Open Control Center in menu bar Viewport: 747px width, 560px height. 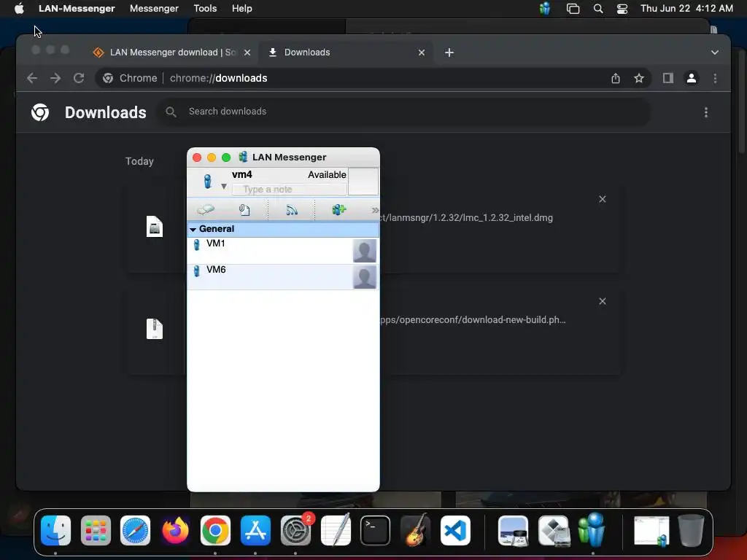622,9
